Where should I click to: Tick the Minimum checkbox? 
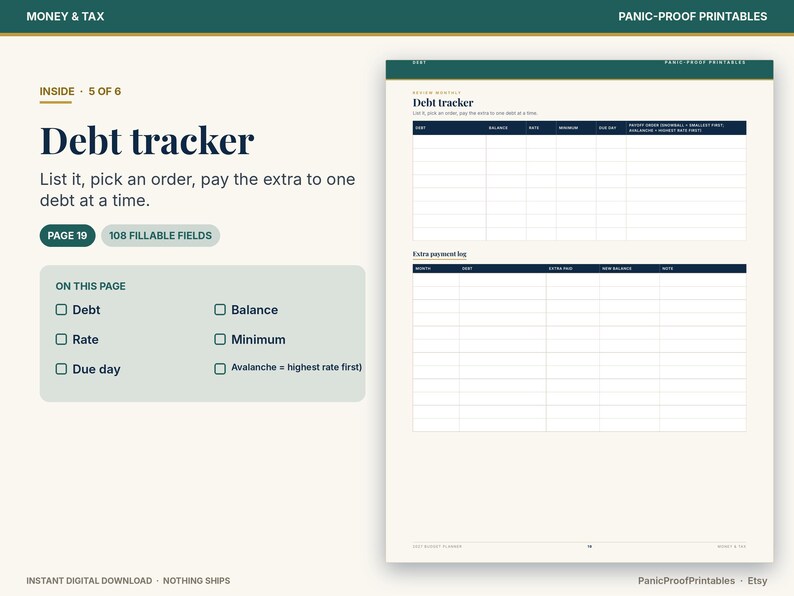(x=220, y=339)
